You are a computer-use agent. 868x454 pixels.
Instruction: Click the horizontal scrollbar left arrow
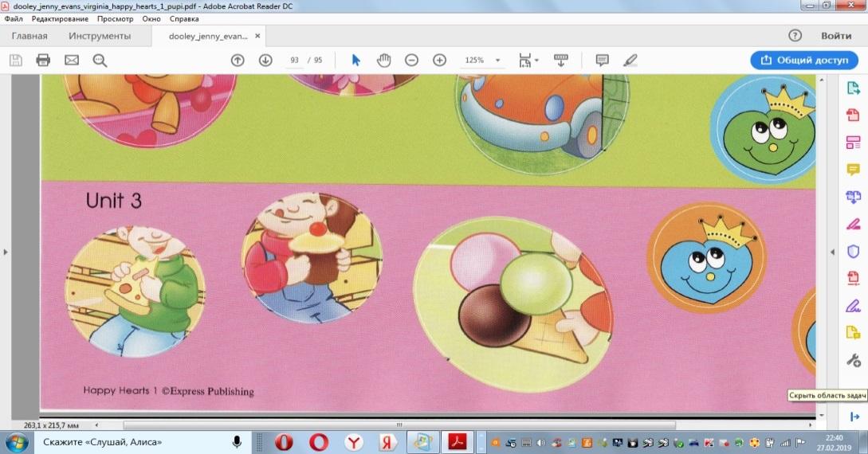tap(97, 425)
